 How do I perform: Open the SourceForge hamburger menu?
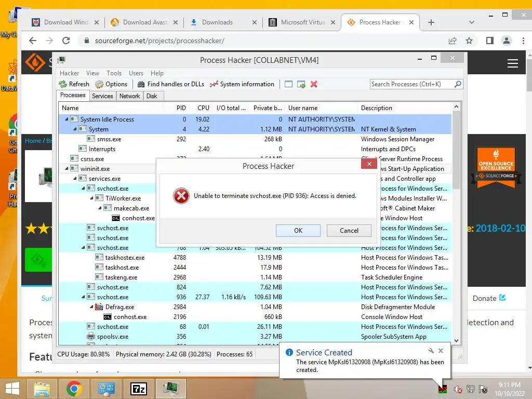tap(512, 63)
